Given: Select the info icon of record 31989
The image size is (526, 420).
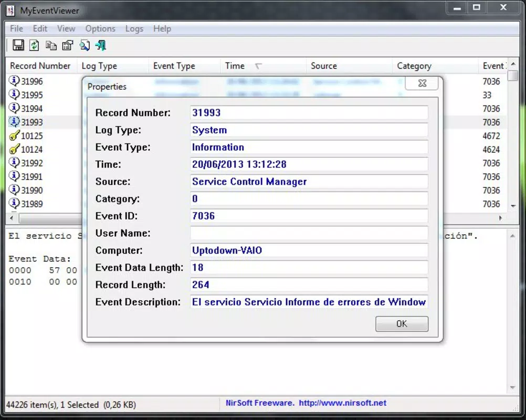Looking at the screenshot, I should [x=14, y=203].
